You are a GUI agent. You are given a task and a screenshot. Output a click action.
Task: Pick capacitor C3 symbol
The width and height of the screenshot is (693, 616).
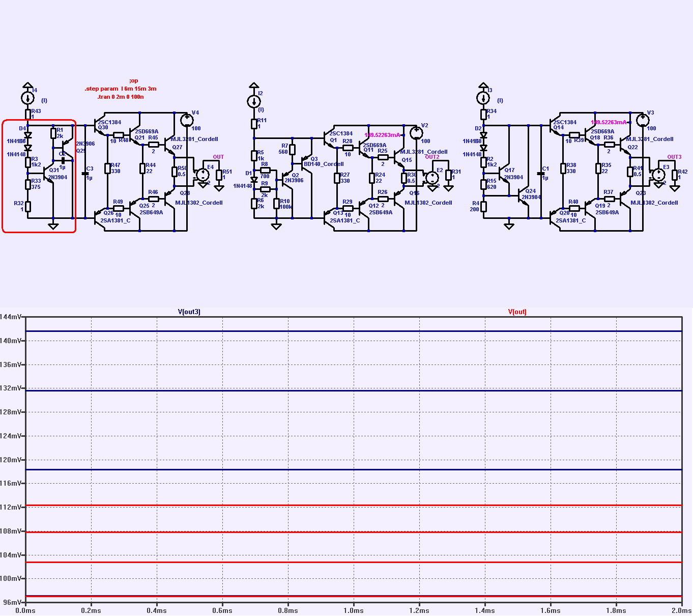point(85,174)
